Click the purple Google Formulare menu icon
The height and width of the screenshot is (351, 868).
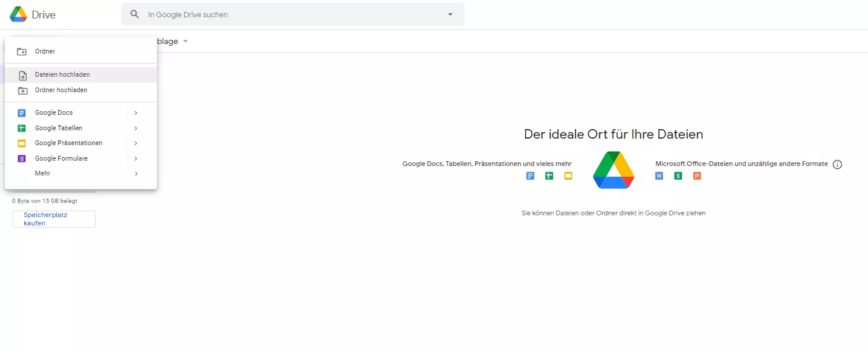coord(22,159)
